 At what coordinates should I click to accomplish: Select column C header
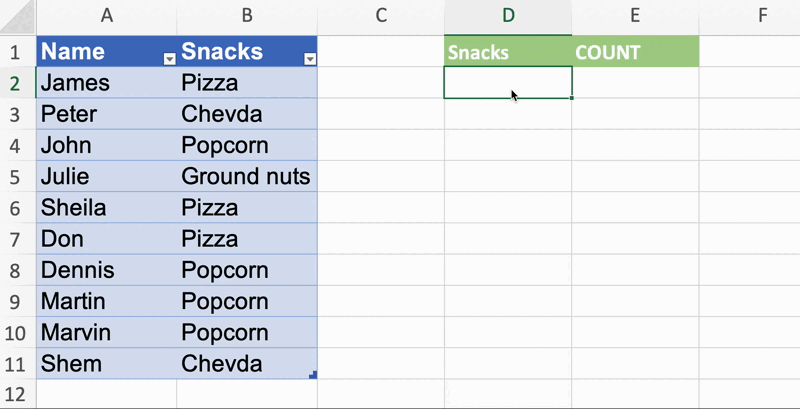(381, 15)
